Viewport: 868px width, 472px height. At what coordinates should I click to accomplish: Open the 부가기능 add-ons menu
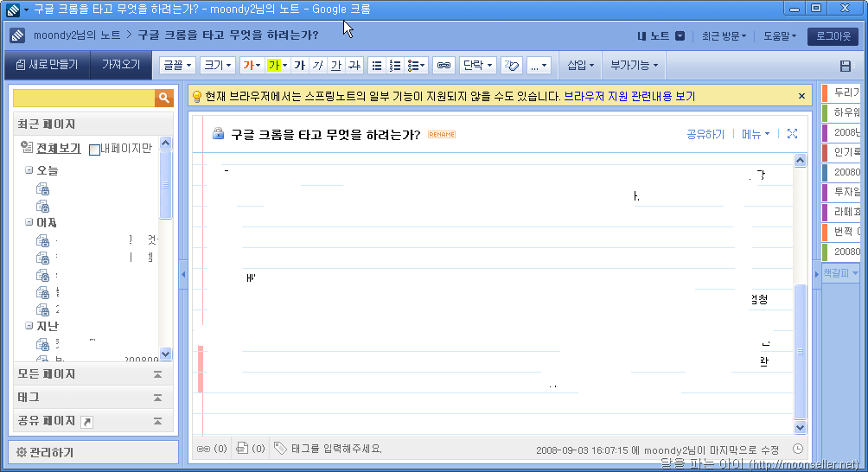point(634,66)
